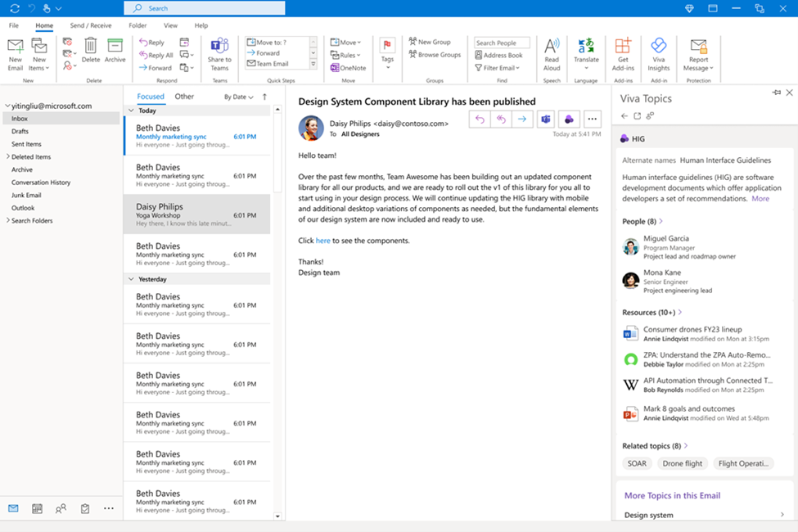Open Miguel Garcia's profile

[666, 238]
